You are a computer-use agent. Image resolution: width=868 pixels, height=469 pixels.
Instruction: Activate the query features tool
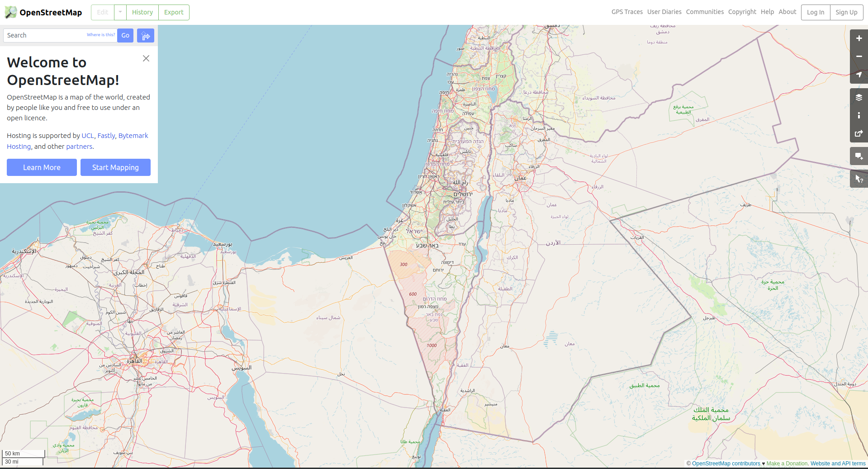point(859,178)
